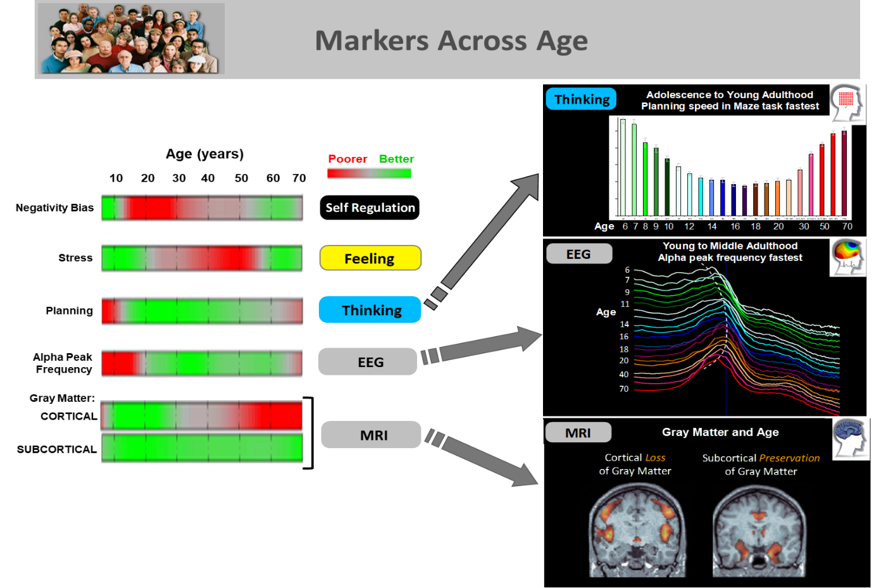The width and height of the screenshot is (874, 588).
Task: Click the blue Thinking button in center
Action: click(x=370, y=310)
